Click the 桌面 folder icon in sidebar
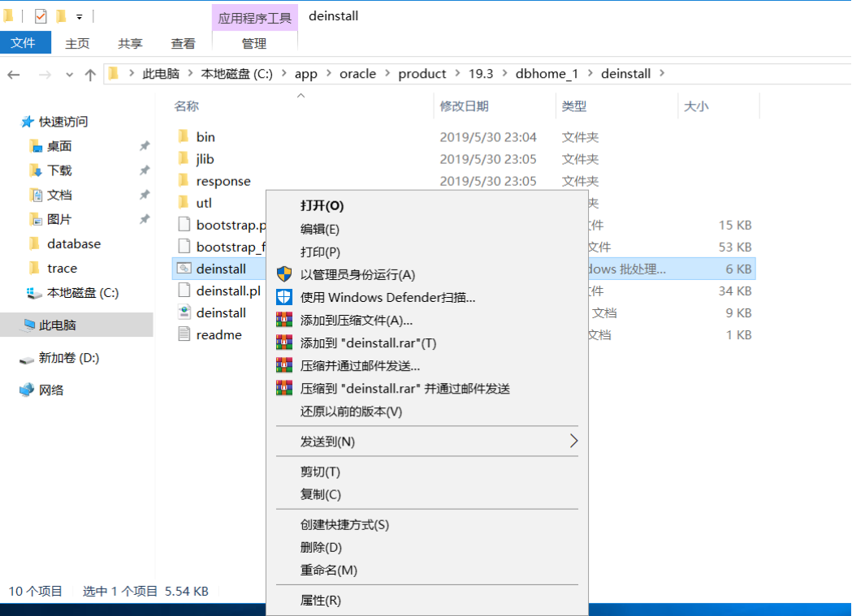 (35, 146)
